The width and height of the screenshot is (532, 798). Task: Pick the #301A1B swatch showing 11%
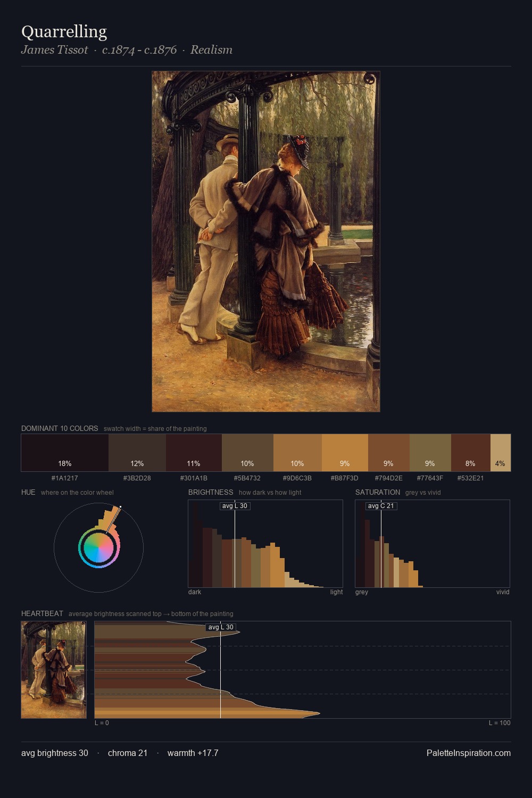[194, 453]
